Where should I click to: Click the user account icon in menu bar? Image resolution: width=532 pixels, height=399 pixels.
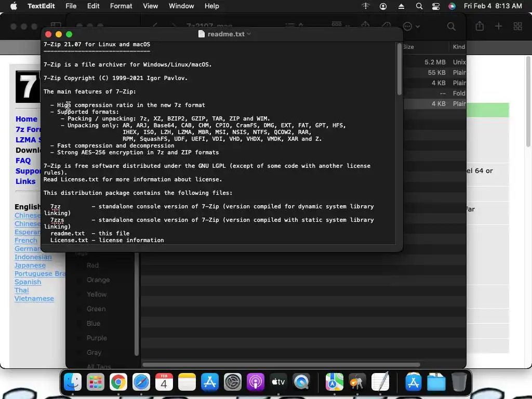click(x=383, y=6)
